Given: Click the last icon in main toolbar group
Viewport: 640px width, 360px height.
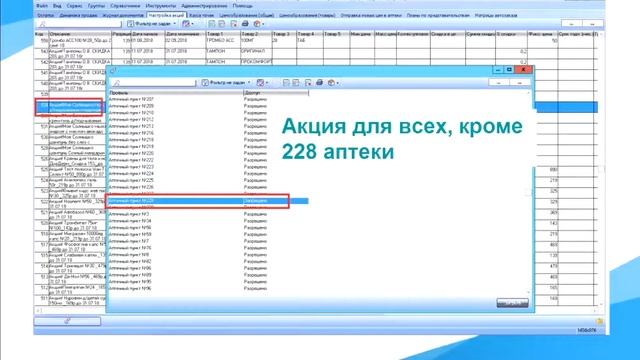Looking at the screenshot, I should tap(257, 24).
